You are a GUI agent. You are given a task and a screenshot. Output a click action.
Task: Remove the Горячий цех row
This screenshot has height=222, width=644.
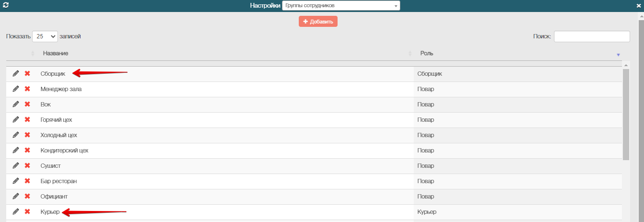[x=27, y=119]
